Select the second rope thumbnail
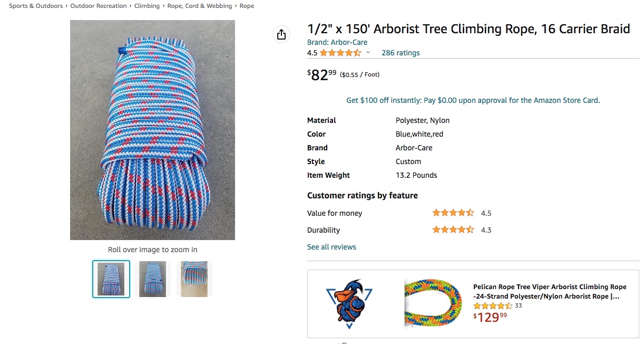 click(x=152, y=279)
